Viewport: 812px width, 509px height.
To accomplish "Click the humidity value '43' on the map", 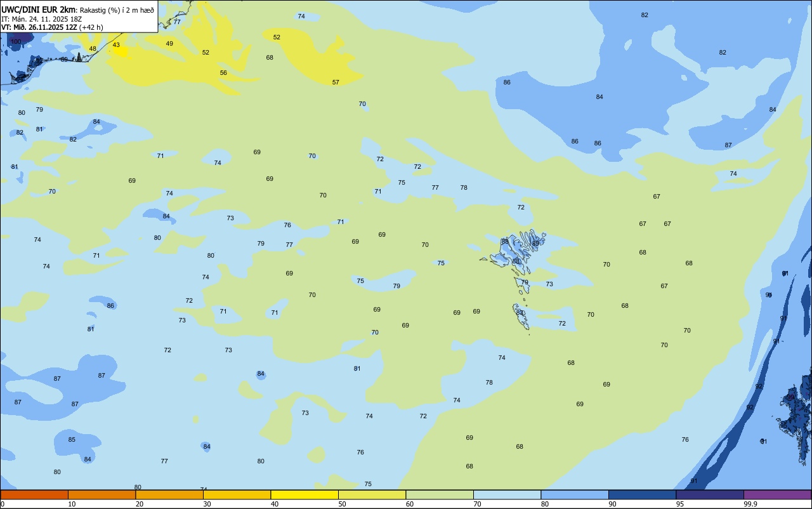I will click(x=116, y=45).
